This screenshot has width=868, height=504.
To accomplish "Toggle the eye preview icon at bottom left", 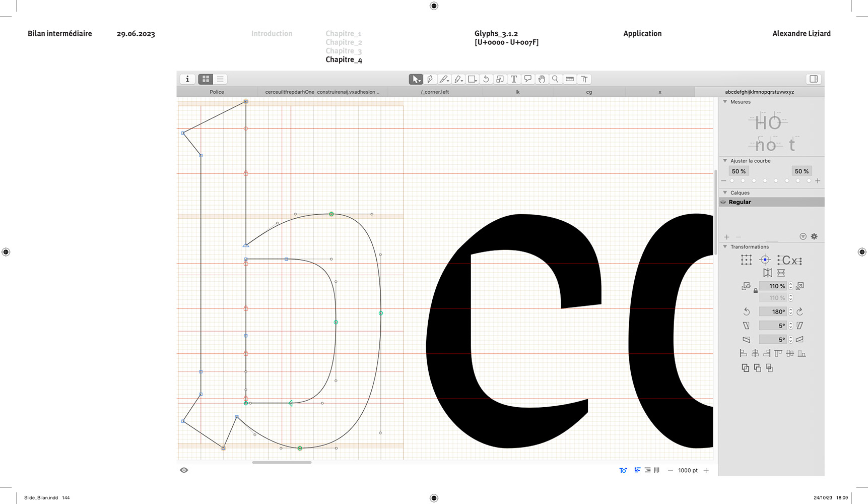I will coord(184,470).
